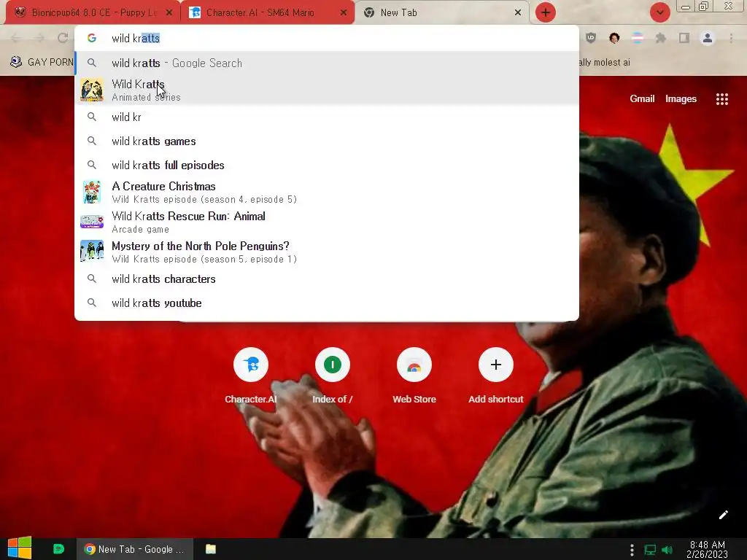Open the Gmail link
Image resolution: width=747 pixels, height=560 pixels.
[642, 98]
